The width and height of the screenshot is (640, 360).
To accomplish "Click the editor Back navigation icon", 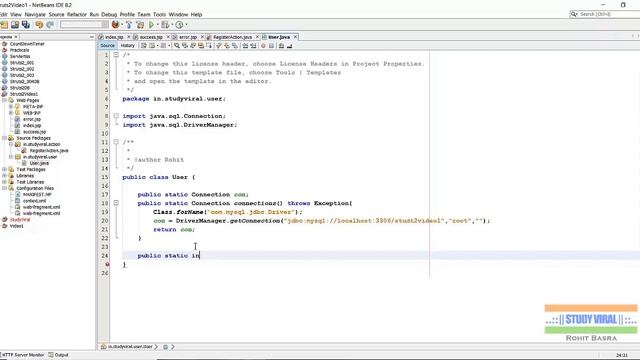I will coord(152,46).
